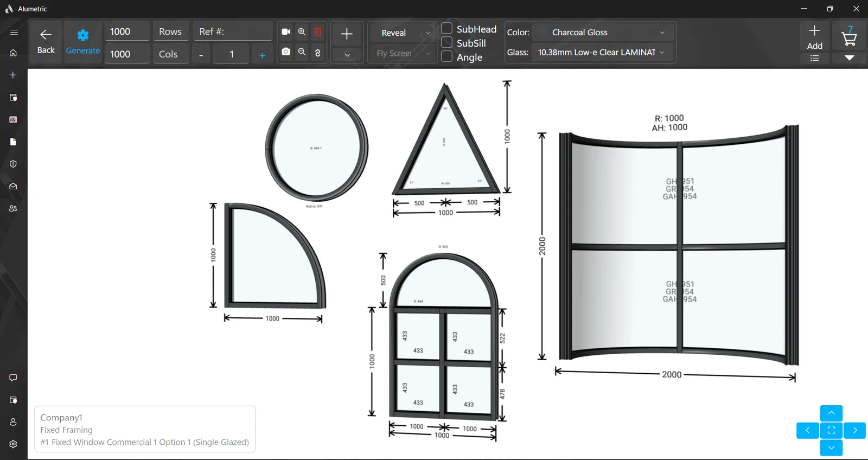Image resolution: width=868 pixels, height=460 pixels.
Task: Open settings gear at the sidebar bottom
Action: pyautogui.click(x=14, y=444)
